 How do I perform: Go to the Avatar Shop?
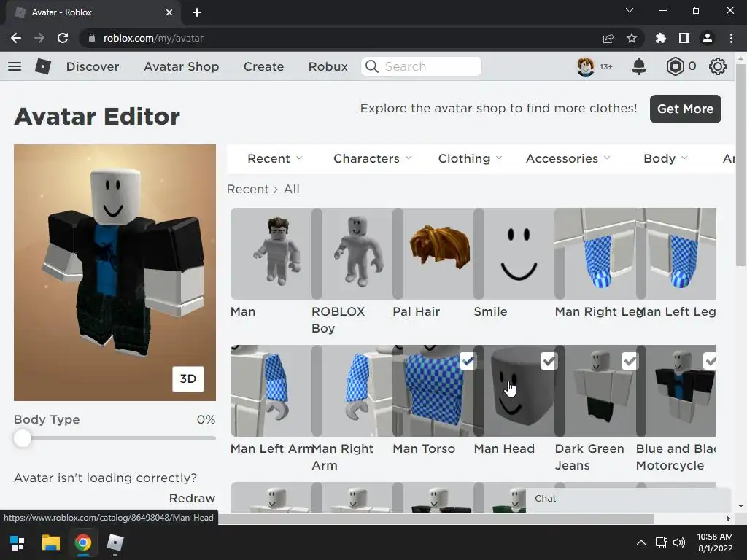coord(181,66)
